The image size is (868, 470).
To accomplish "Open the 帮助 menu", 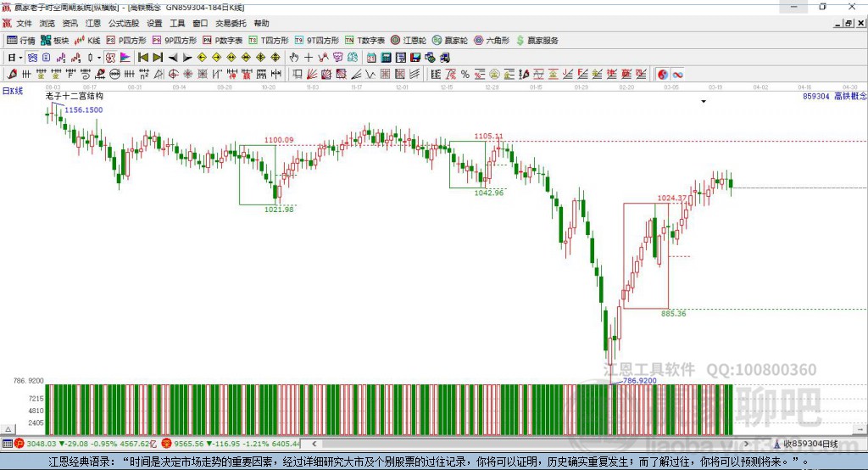I will (261, 23).
